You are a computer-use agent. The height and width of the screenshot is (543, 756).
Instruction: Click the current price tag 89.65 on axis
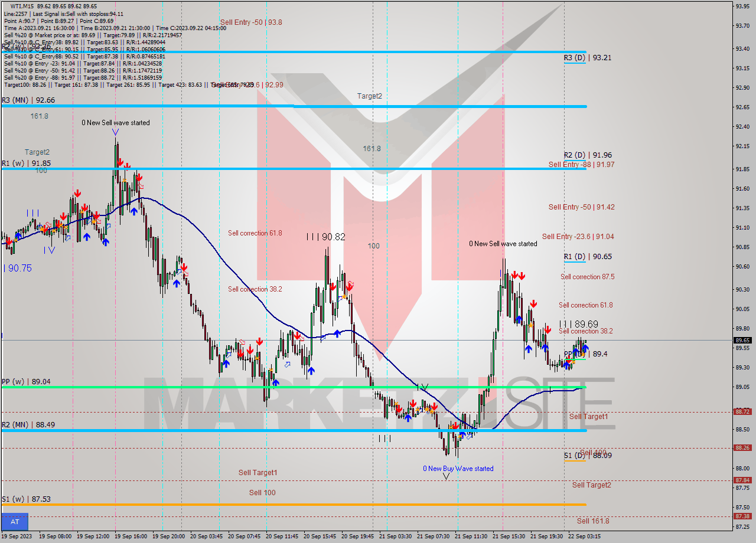[x=742, y=341]
